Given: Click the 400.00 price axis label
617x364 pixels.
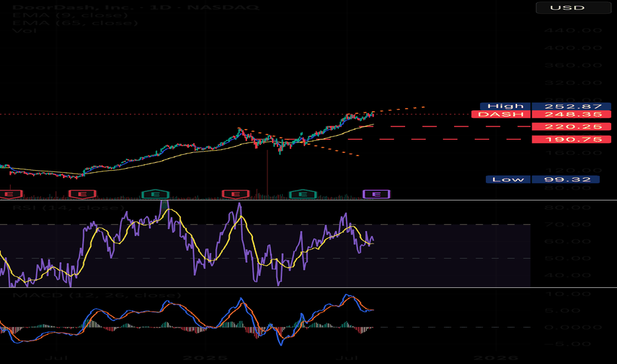Looking at the screenshot, I should (x=573, y=48).
